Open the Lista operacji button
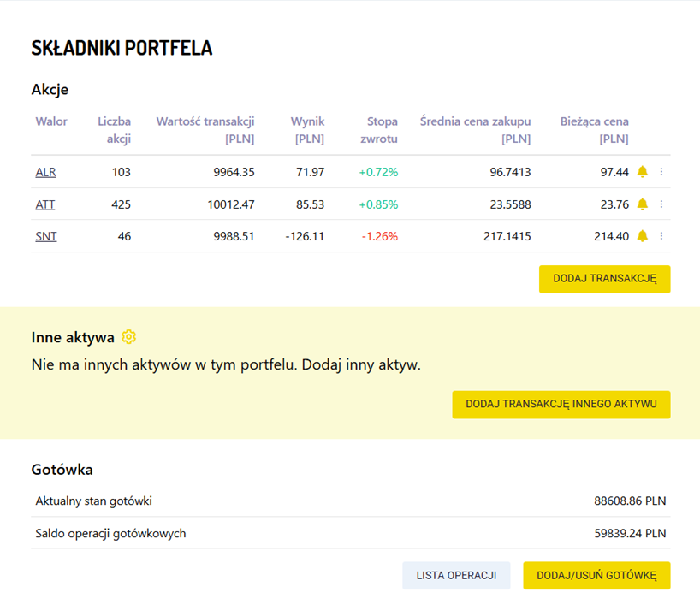The height and width of the screenshot is (616, 700). pos(456,576)
